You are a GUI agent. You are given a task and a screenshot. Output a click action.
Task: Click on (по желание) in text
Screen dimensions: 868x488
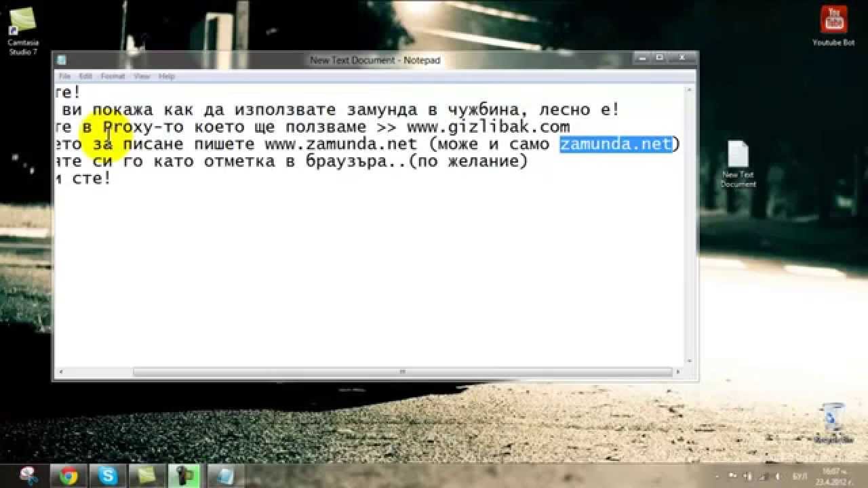tap(468, 161)
